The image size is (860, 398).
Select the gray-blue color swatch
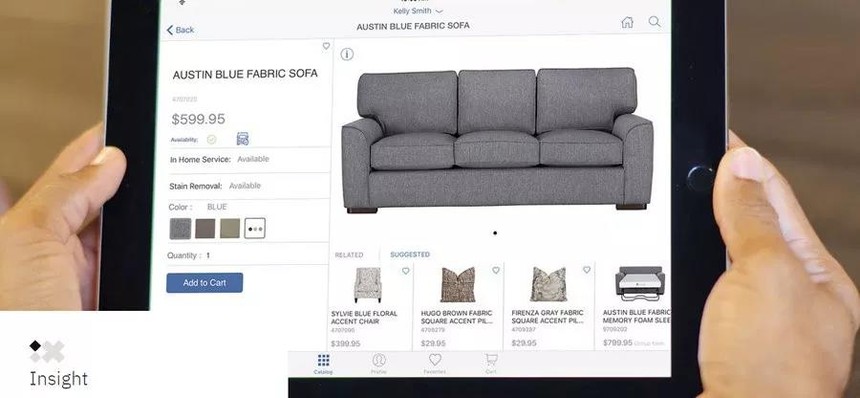[x=180, y=229]
